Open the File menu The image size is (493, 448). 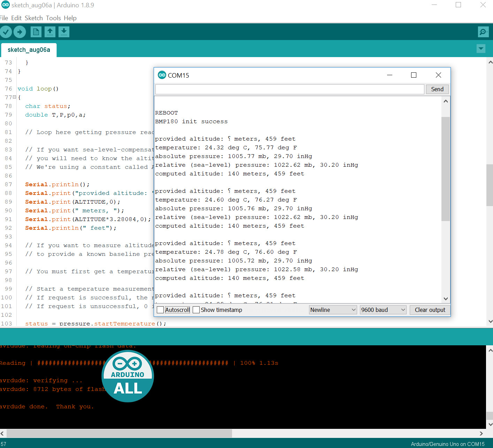point(4,18)
